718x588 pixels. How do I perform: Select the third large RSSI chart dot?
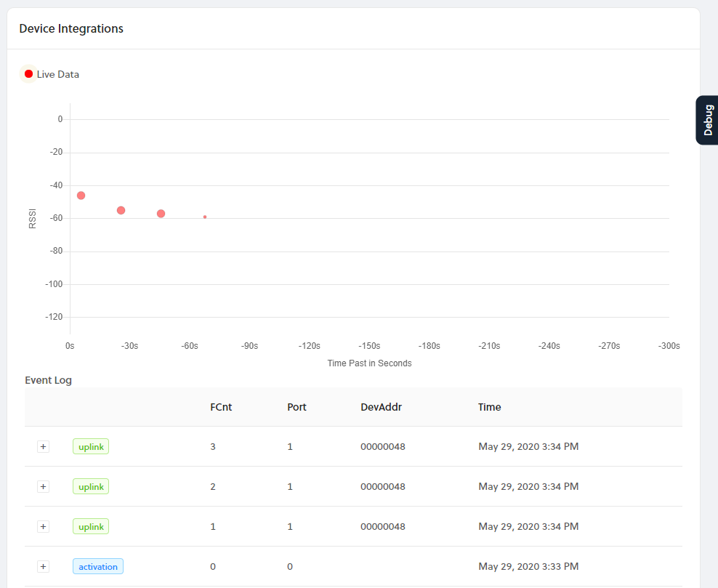point(161,214)
